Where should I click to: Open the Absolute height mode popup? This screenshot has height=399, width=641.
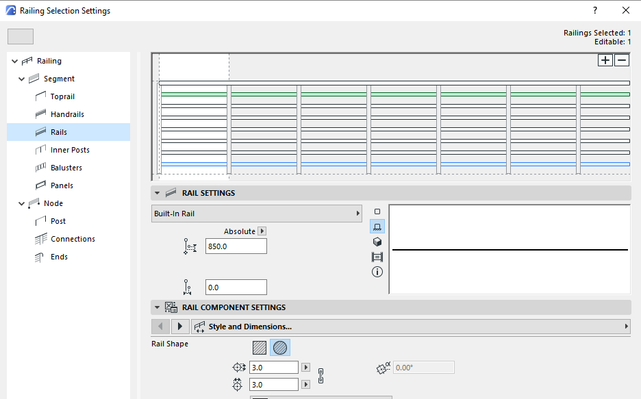pos(262,231)
